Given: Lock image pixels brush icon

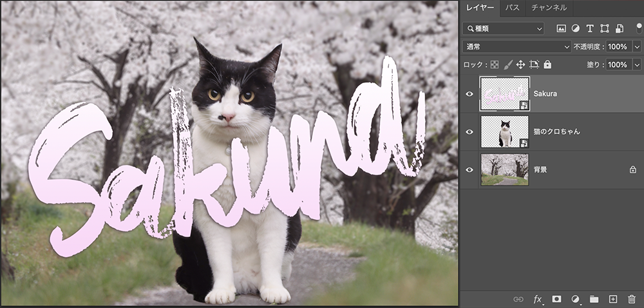Looking at the screenshot, I should (x=508, y=64).
